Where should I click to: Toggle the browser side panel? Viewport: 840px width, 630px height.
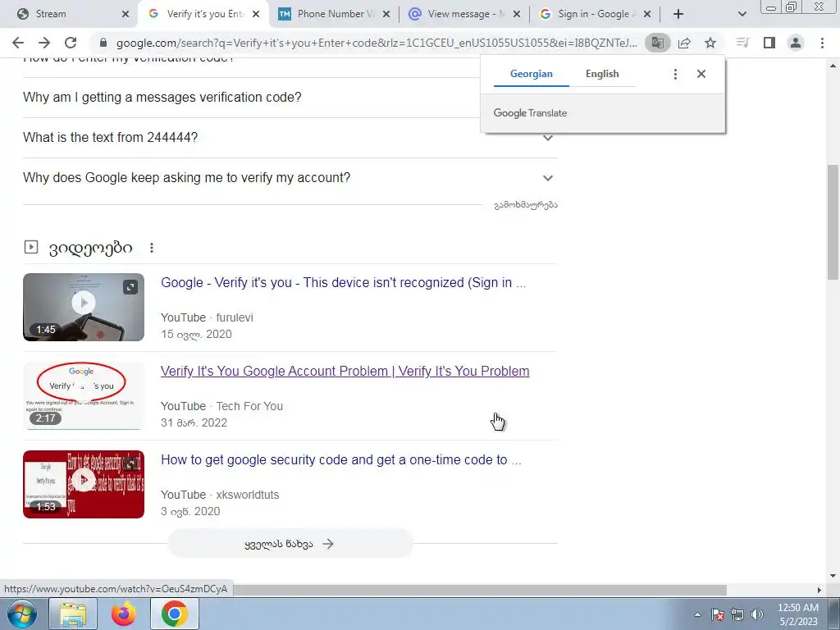[x=769, y=43]
